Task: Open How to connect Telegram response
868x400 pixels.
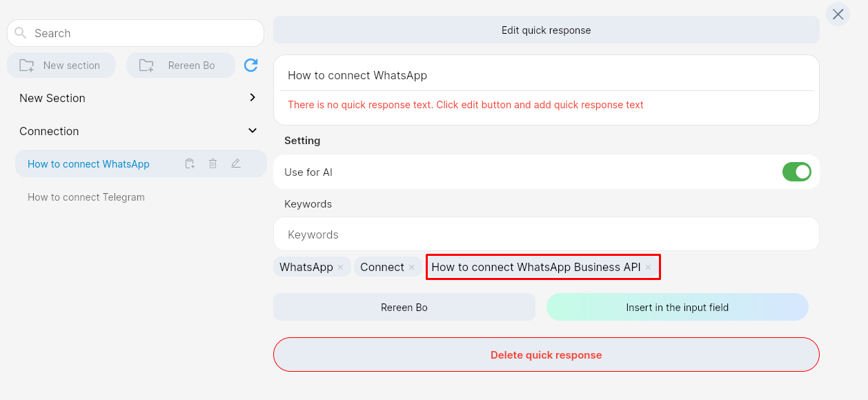Action: (x=86, y=197)
